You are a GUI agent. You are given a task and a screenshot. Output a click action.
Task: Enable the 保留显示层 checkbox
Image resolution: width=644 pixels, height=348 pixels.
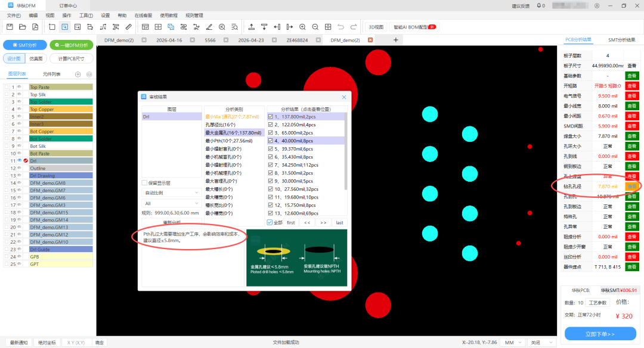click(x=144, y=183)
